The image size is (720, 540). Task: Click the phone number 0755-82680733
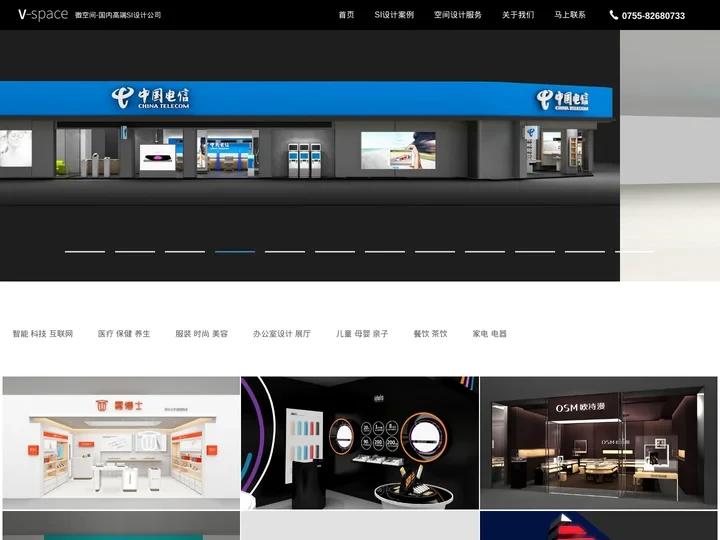tap(653, 16)
